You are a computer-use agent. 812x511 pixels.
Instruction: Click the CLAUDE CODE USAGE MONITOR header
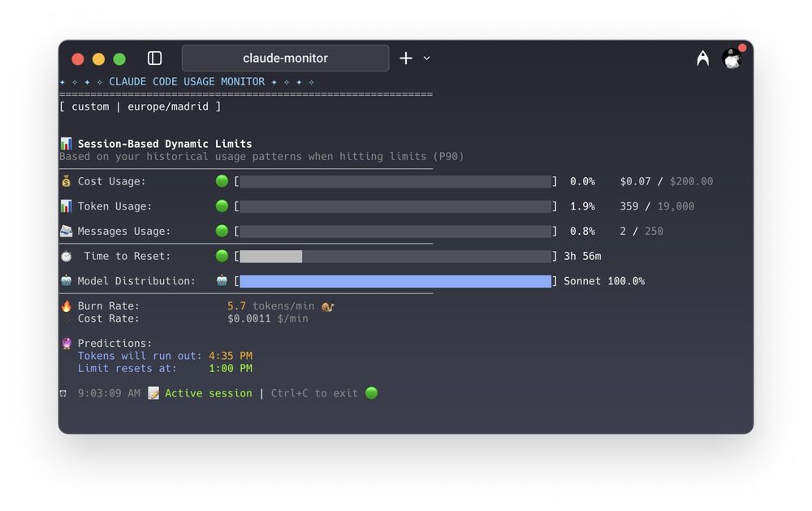click(x=187, y=82)
